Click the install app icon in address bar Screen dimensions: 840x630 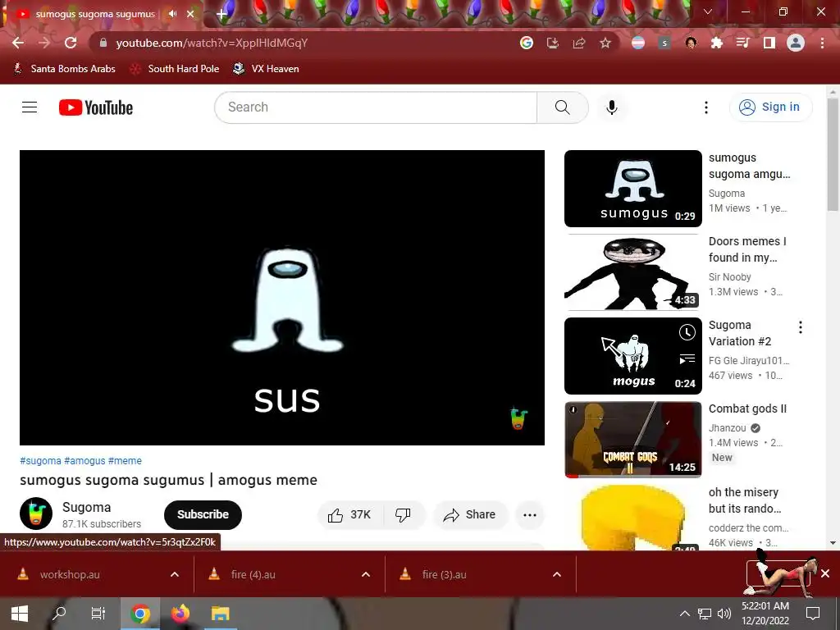click(552, 43)
